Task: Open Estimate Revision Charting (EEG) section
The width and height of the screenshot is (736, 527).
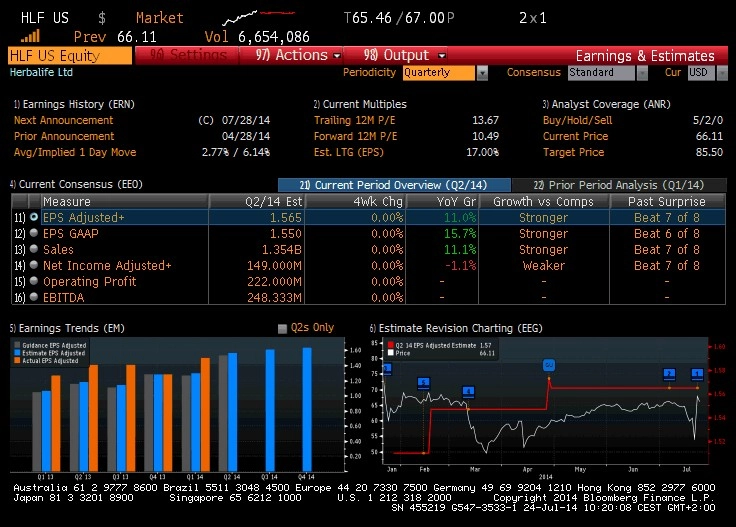Action: pos(456,328)
